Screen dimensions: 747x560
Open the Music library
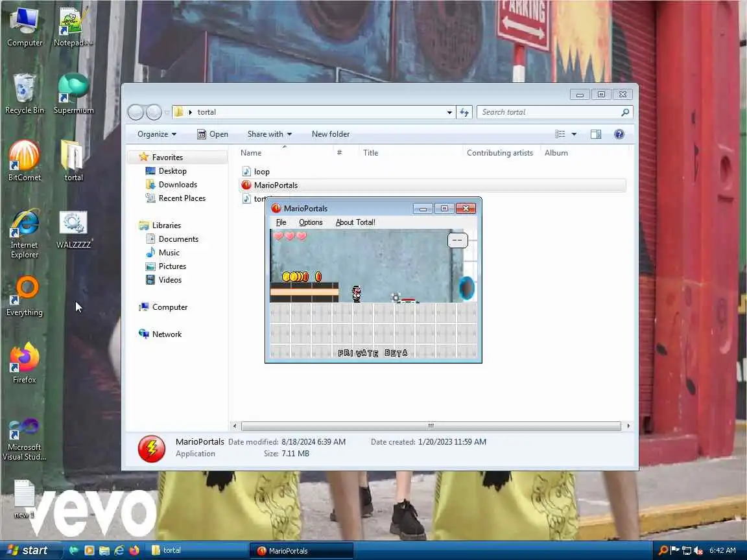(169, 253)
